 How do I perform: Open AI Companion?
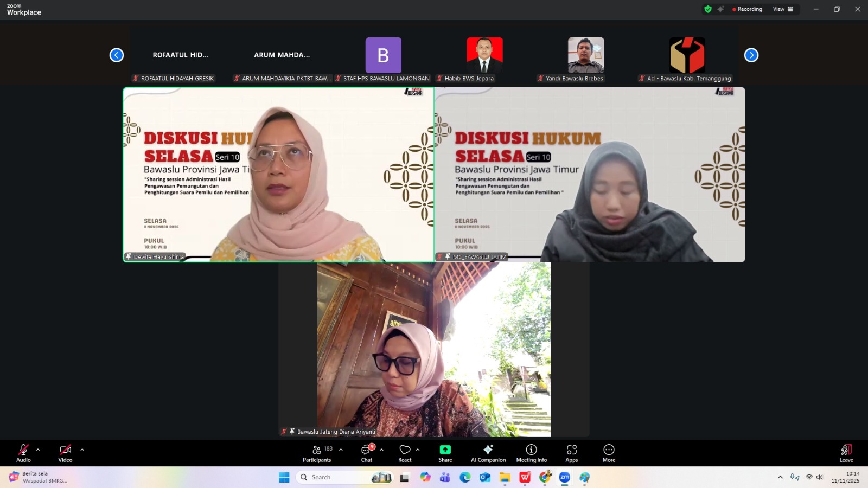coord(488,453)
